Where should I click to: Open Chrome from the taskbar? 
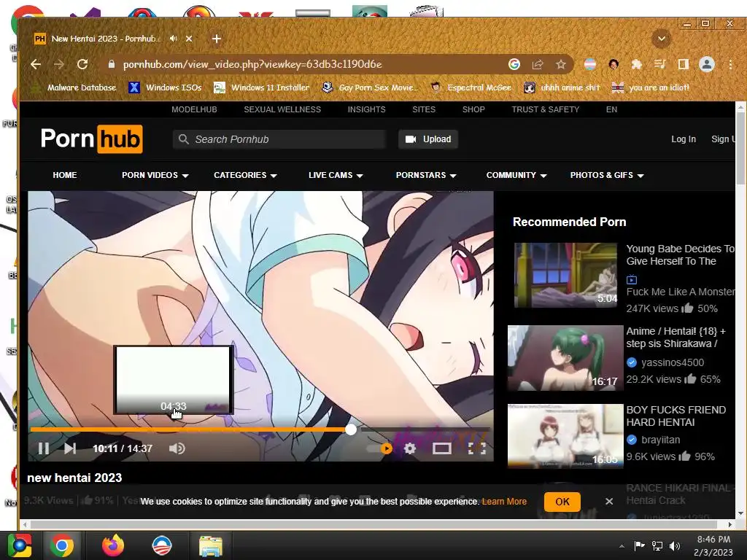click(62, 545)
